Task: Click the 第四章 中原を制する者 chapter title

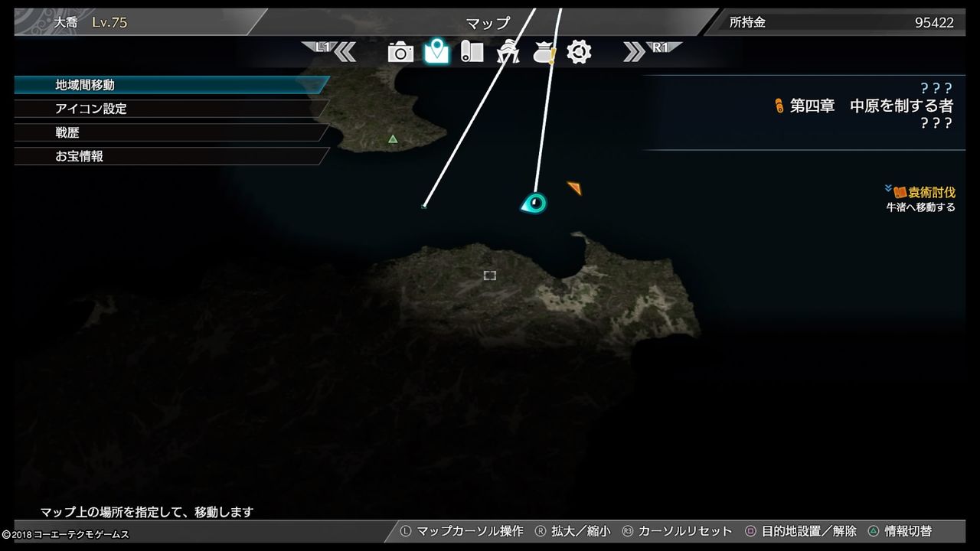Action: point(871,106)
